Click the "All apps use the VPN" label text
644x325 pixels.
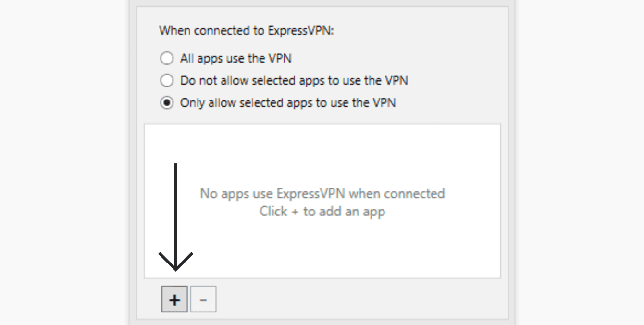coord(235,59)
